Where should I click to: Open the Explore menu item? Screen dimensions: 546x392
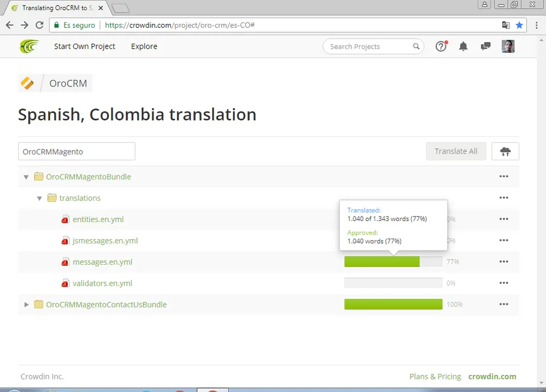tap(144, 46)
